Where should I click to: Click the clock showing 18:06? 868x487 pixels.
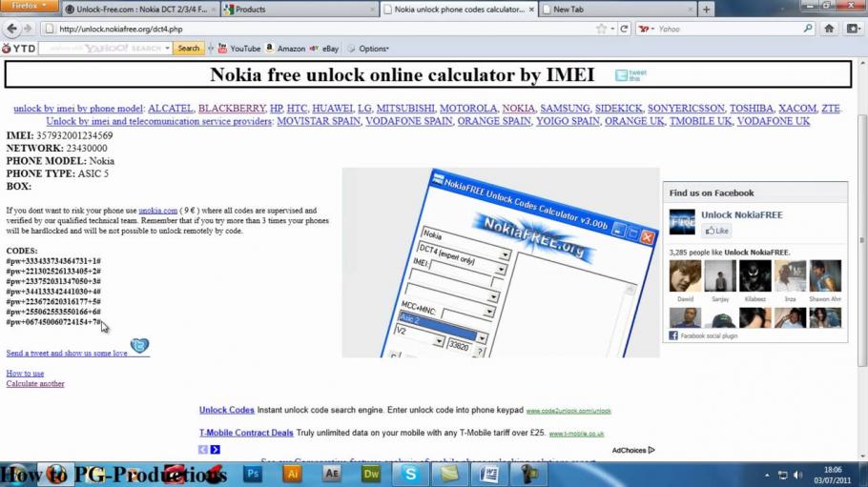click(x=833, y=470)
